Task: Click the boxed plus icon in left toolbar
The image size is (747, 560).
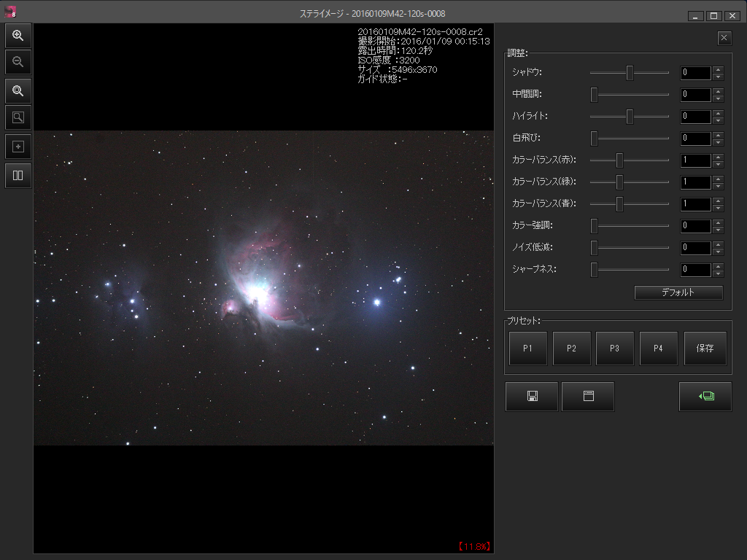Action: click(18, 147)
